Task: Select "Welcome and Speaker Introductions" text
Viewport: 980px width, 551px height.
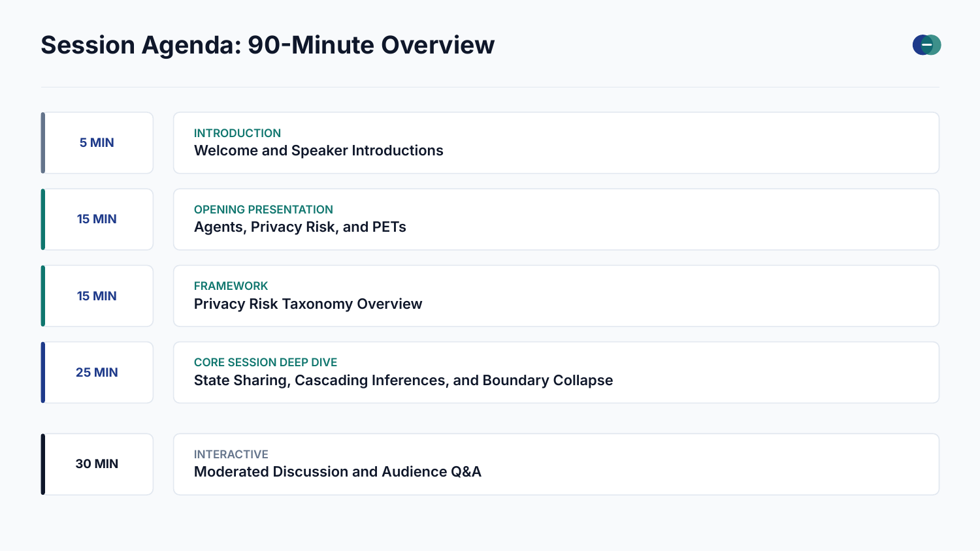Action: 319,151
